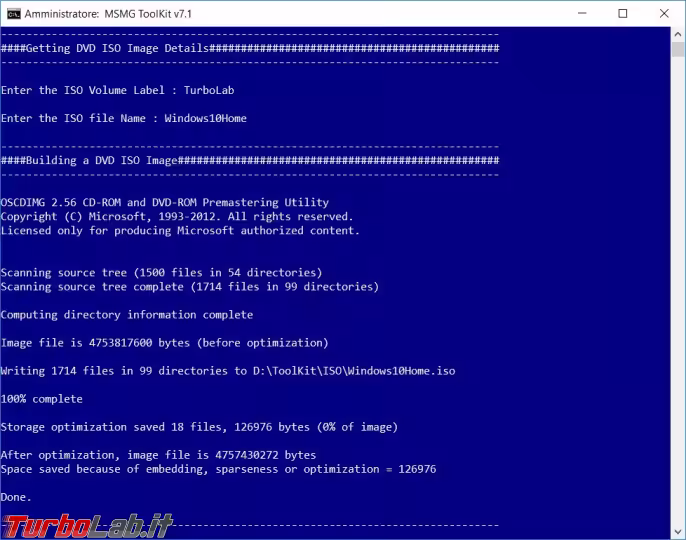Click the 'OSCDIMG 2.56' utility line
Image resolution: width=686 pixels, height=540 pixels.
164,203
